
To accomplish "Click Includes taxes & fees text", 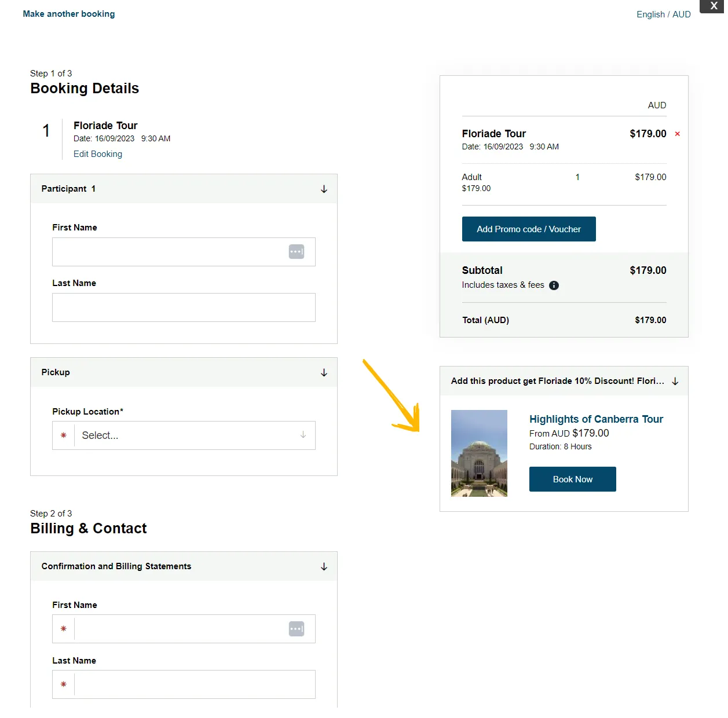I will (x=503, y=285).
